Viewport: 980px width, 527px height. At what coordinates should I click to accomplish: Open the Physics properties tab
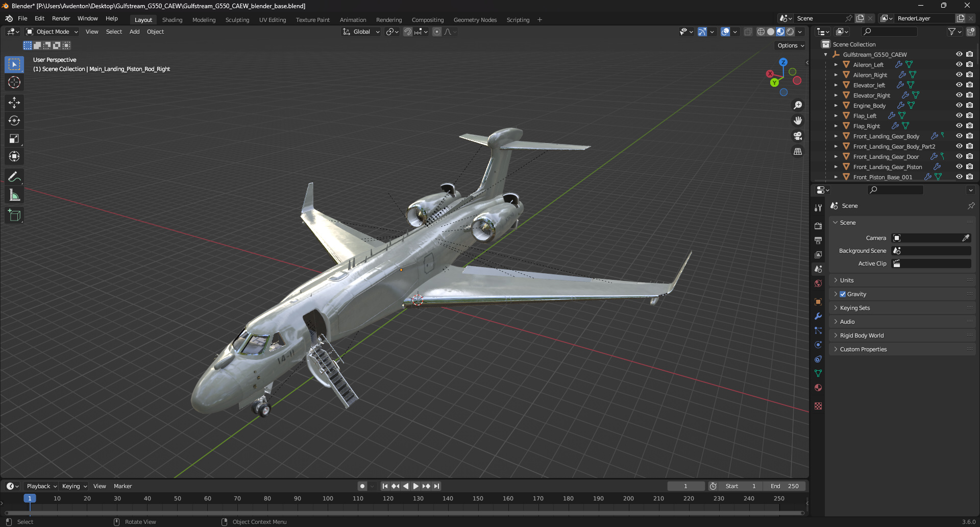(818, 345)
